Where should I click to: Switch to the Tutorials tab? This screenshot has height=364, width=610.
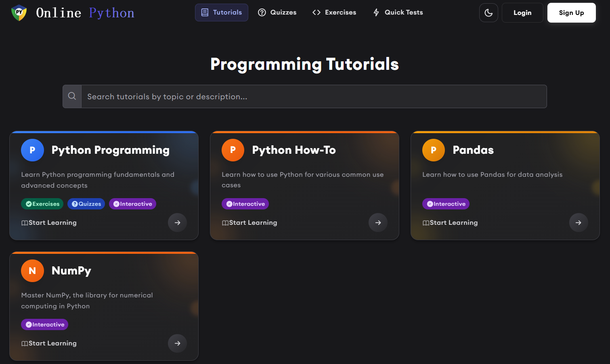[221, 13]
